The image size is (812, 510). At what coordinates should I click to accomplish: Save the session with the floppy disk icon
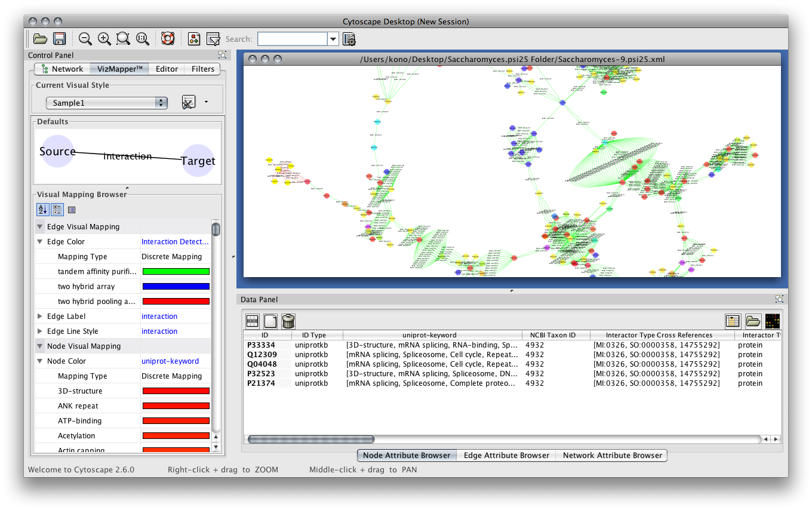(59, 39)
